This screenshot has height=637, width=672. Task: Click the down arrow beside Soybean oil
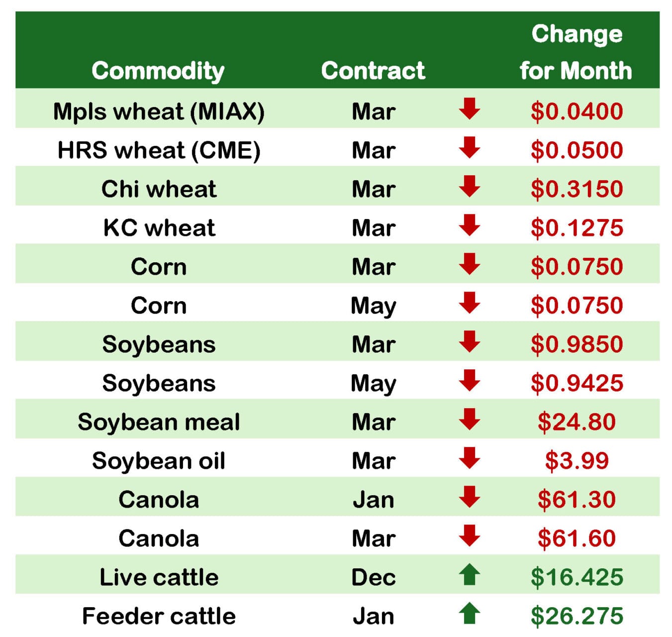point(469,458)
